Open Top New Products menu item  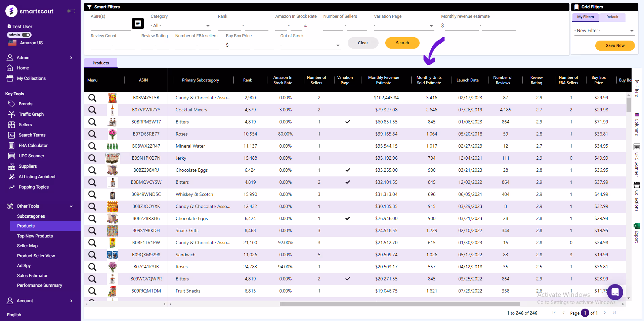click(35, 236)
